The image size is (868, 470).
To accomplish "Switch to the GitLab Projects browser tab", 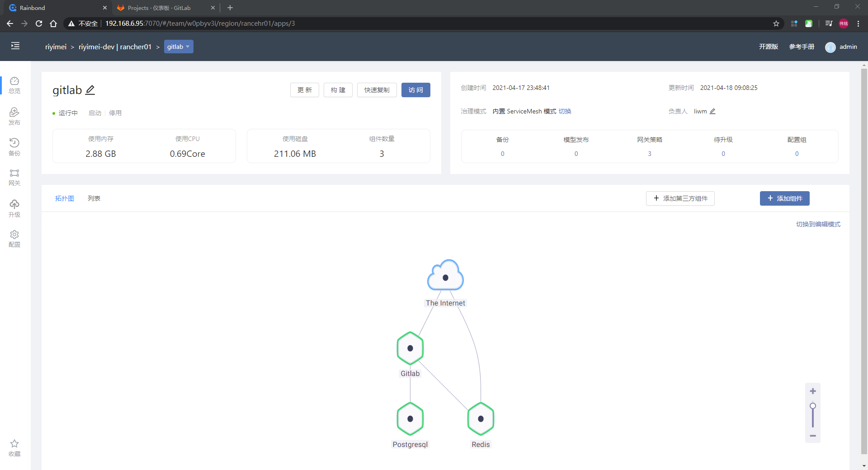I will [165, 8].
